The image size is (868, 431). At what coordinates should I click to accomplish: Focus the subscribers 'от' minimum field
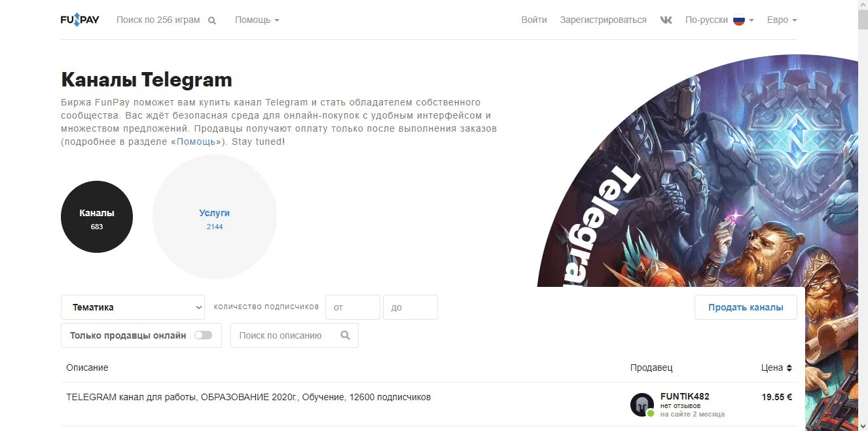353,307
